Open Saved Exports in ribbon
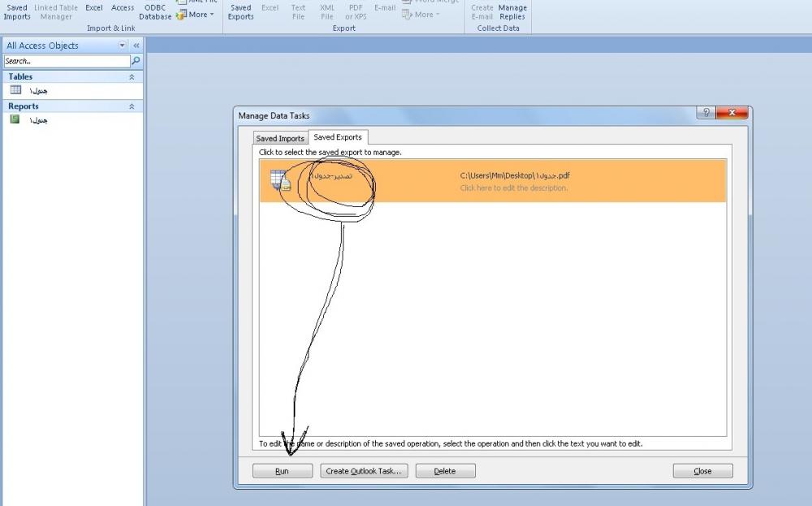The height and width of the screenshot is (506, 812). (241, 11)
